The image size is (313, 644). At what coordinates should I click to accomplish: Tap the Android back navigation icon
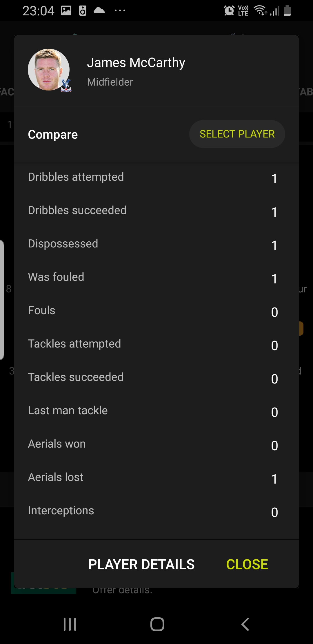245,624
